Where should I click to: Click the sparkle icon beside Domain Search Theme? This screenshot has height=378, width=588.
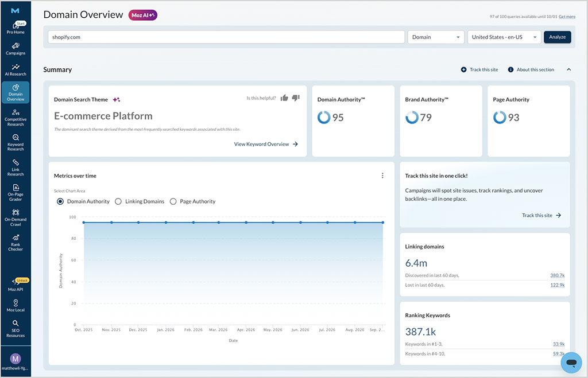(x=116, y=99)
